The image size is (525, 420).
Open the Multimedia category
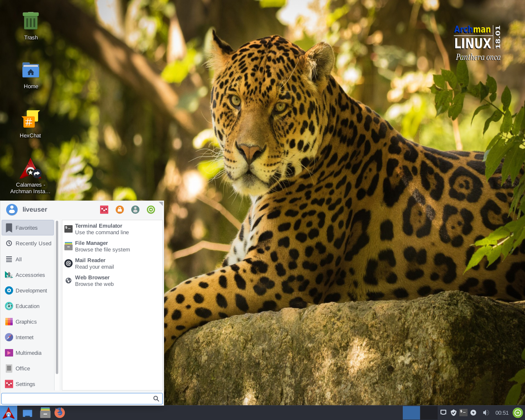[x=28, y=353]
